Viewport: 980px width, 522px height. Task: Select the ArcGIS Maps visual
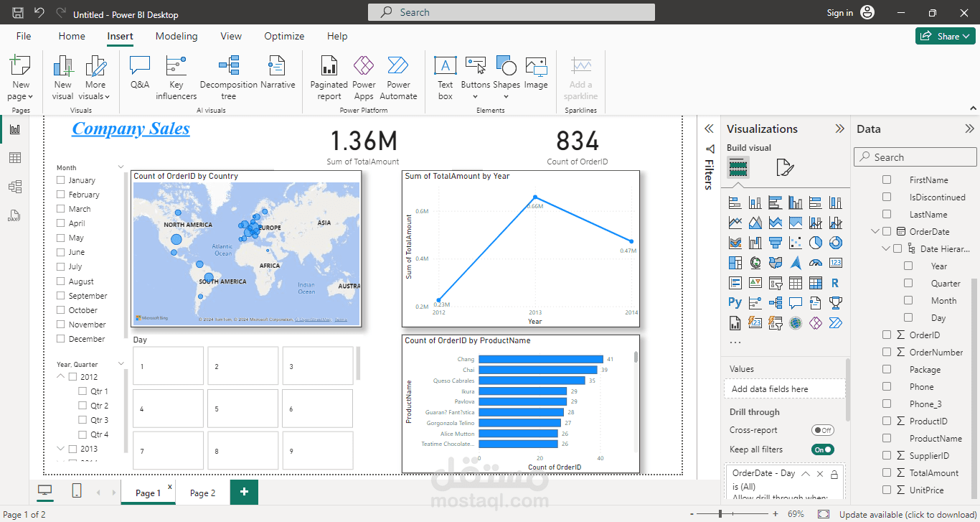[795, 323]
